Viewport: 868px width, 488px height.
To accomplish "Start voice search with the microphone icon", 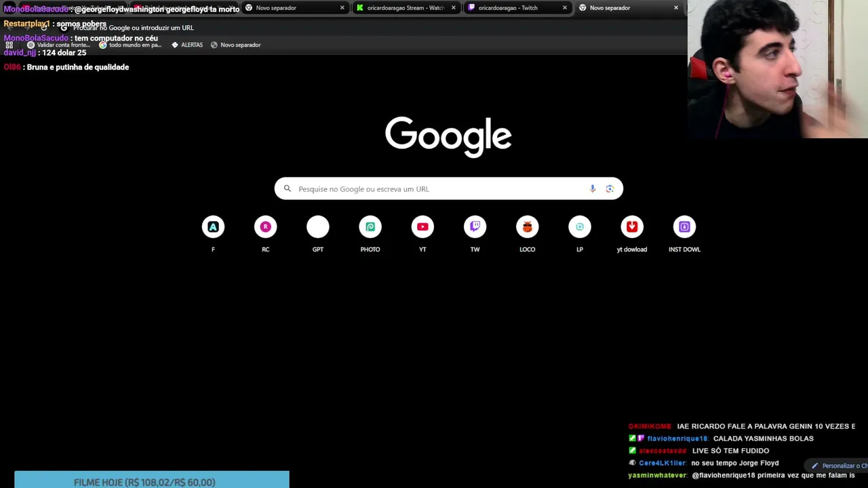I will click(x=593, y=189).
